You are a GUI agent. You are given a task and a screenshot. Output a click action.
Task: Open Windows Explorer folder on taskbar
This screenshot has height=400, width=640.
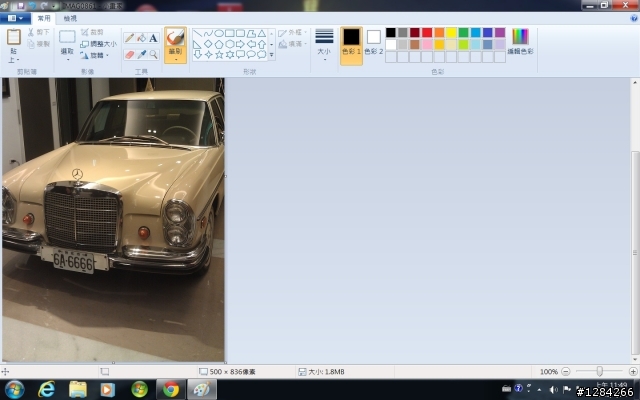tap(78, 389)
